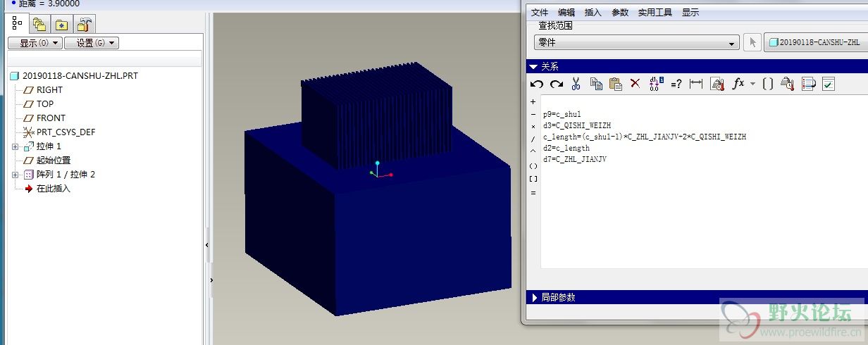Collapse the 关系 section

[534, 67]
